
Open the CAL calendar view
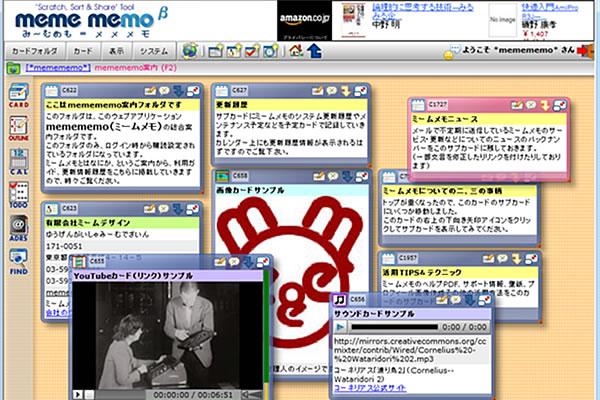pyautogui.click(x=17, y=161)
